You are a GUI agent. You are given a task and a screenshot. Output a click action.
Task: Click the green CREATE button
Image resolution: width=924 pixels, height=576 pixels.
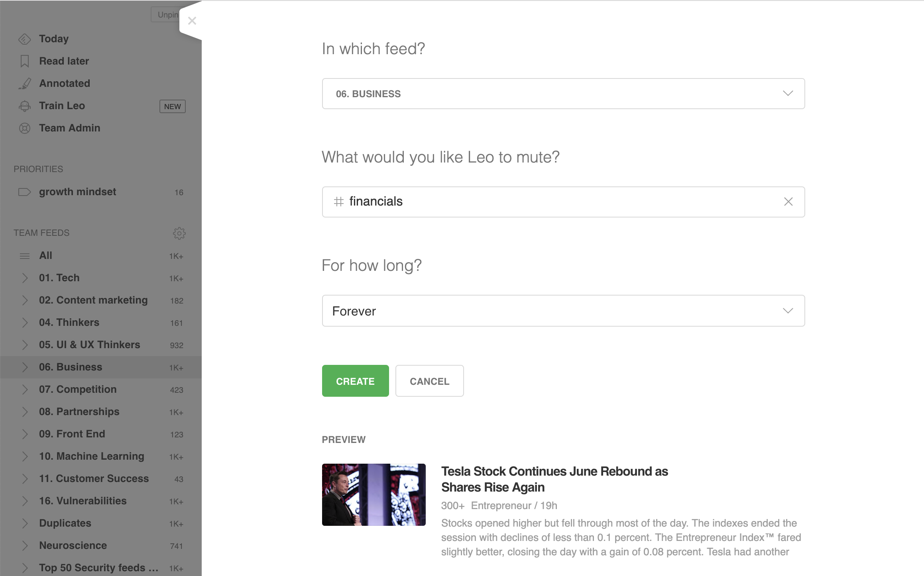pyautogui.click(x=355, y=381)
